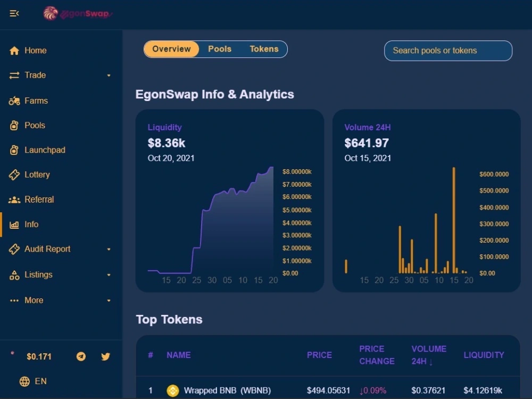Expand the Audit Report submenu arrow

[x=109, y=250]
